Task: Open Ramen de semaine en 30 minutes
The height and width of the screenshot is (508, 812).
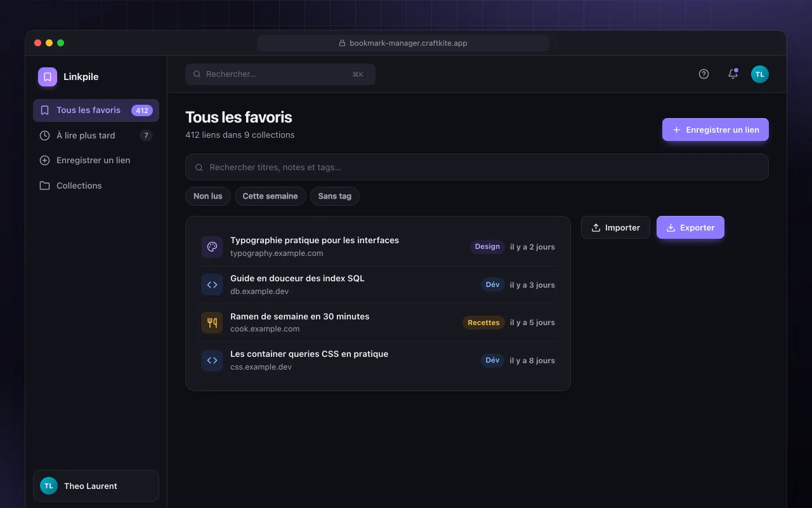Action: pos(299,316)
